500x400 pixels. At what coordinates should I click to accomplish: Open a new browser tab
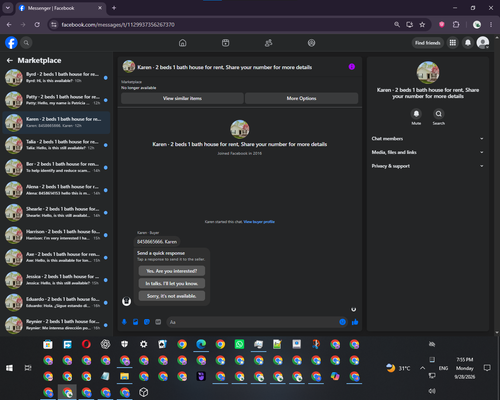pos(114,8)
